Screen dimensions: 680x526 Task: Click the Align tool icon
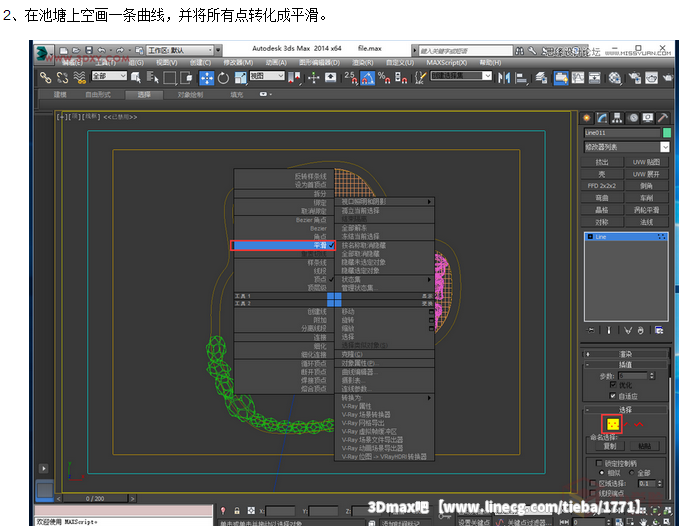(521, 78)
